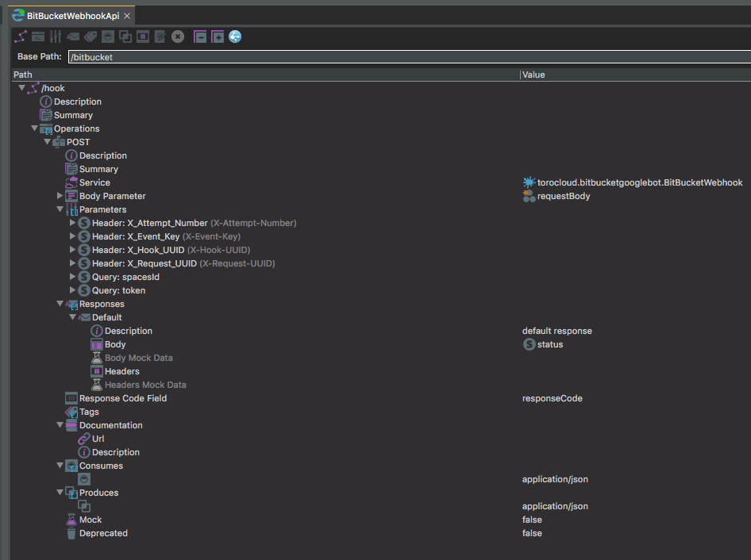This screenshot has width=751, height=560.
Task: Expand the Query token parameter
Action: tap(73, 290)
